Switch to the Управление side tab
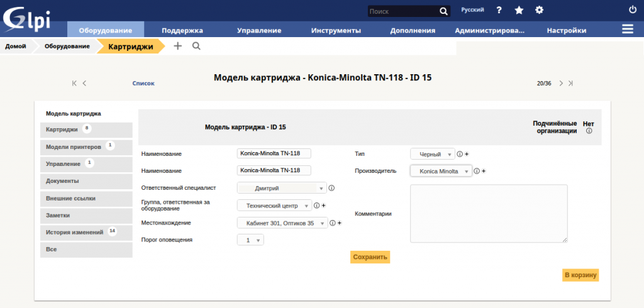The width and height of the screenshot is (644, 308). 86,164
